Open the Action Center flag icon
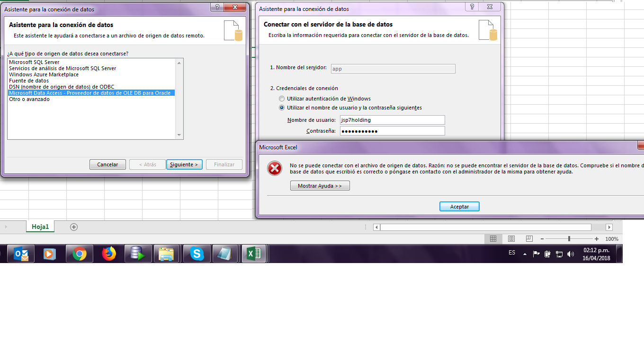Viewport: 644px width, 364px height. tap(536, 254)
